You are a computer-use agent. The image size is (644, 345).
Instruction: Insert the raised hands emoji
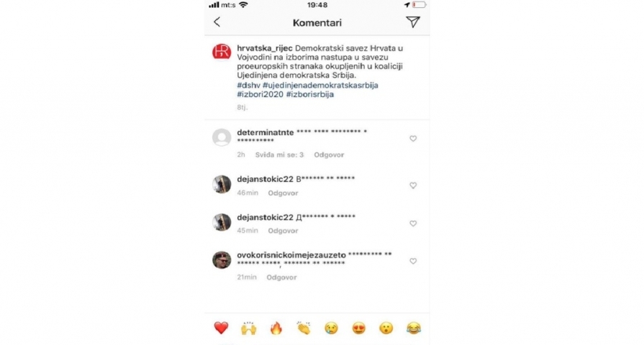click(x=248, y=328)
